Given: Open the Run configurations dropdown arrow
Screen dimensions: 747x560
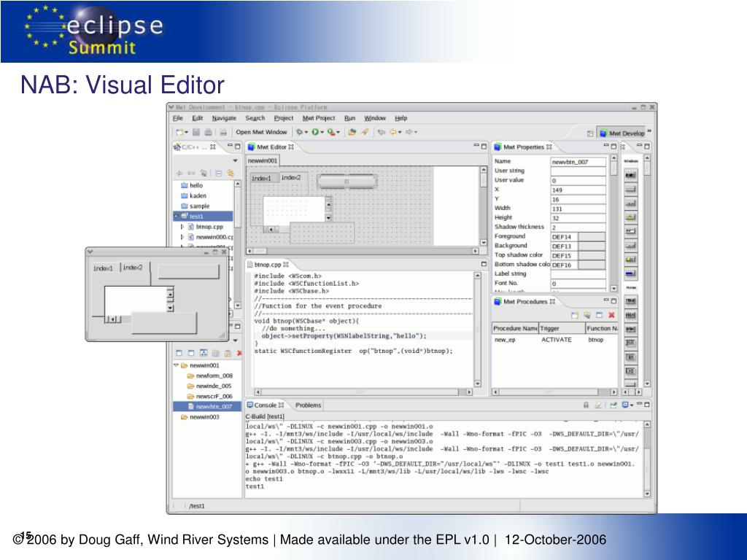Looking at the screenshot, I should (x=322, y=133).
